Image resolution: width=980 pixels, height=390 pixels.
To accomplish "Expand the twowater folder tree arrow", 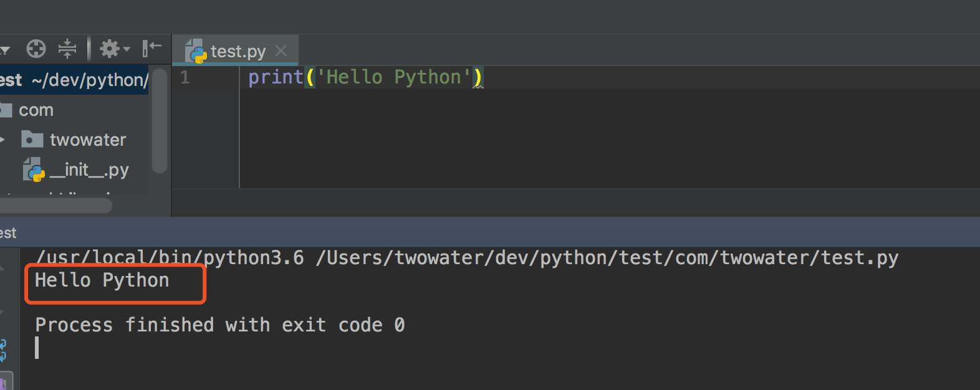I will (3, 140).
